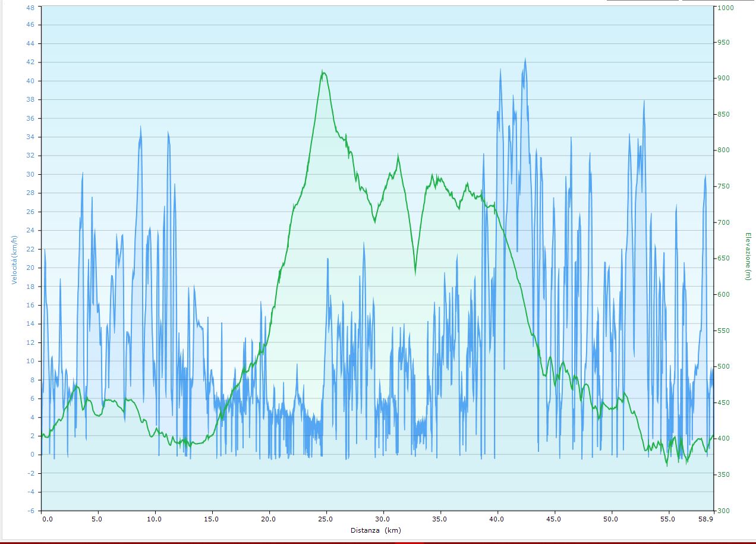Click the 48 label on speed axis

[31, 7]
